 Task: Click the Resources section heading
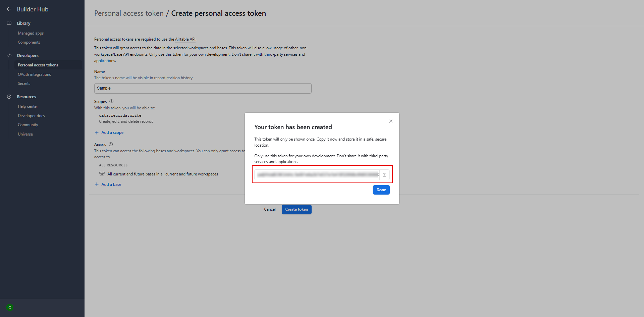click(x=26, y=97)
